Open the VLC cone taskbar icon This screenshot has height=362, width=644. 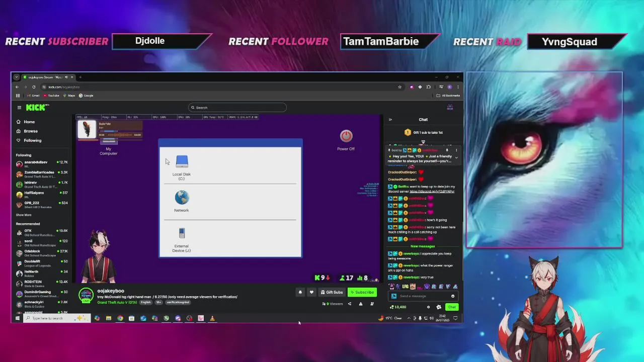(212, 318)
